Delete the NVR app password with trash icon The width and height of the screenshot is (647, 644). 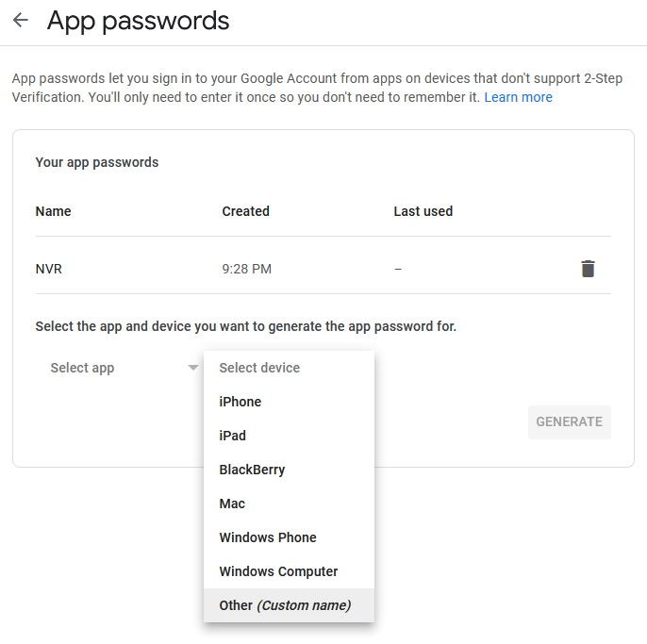click(x=588, y=269)
